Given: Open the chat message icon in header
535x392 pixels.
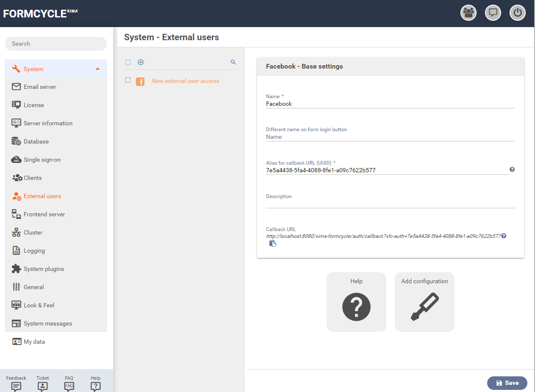Looking at the screenshot, I should coord(493,13).
